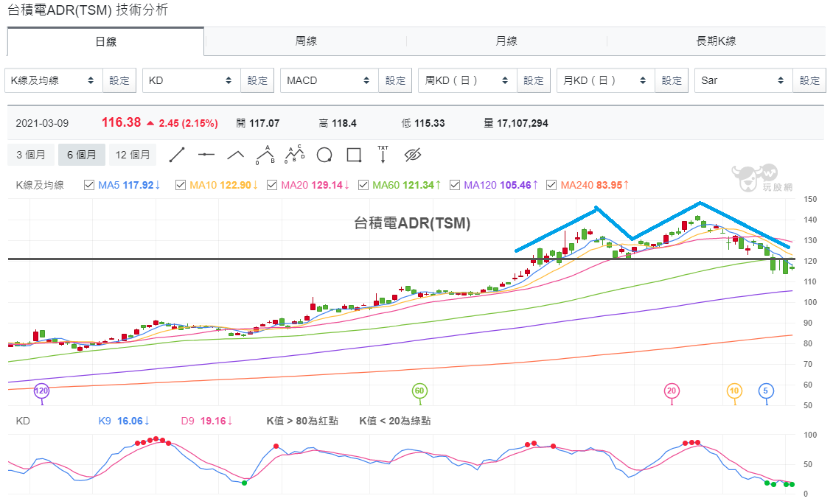Image resolution: width=833 pixels, height=504 pixels.
Task: Select the trend line drawing tool
Action: [176, 155]
